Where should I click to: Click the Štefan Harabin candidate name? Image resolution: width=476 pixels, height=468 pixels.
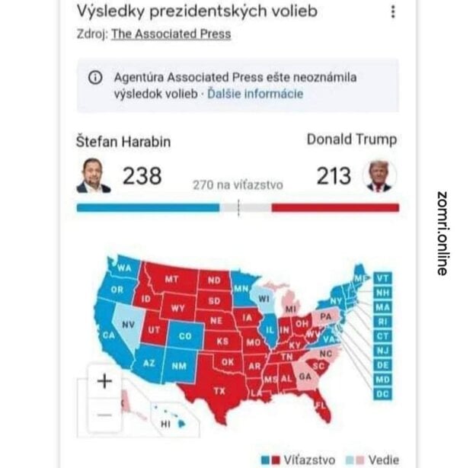coord(123,142)
